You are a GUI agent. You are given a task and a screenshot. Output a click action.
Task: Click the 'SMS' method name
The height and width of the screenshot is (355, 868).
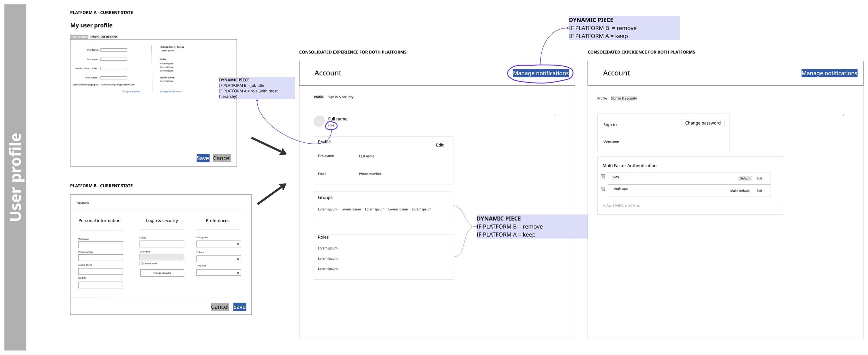pyautogui.click(x=616, y=177)
